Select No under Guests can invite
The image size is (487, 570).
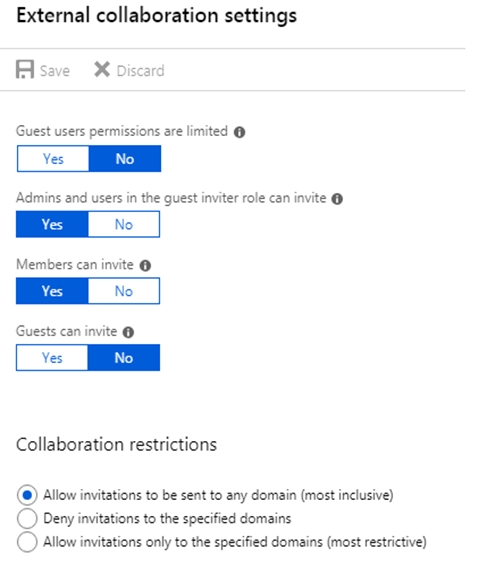pyautogui.click(x=124, y=358)
